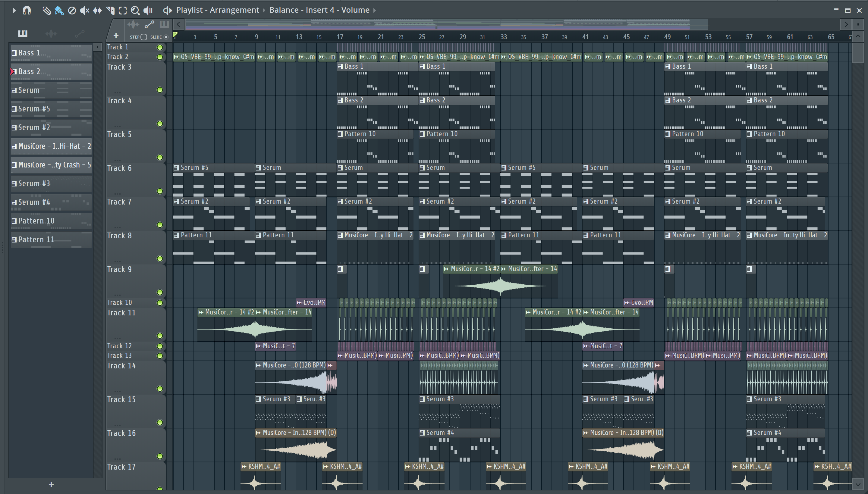Click bar 33 on timeline ruler
This screenshot has height=494, width=868.
[503, 37]
